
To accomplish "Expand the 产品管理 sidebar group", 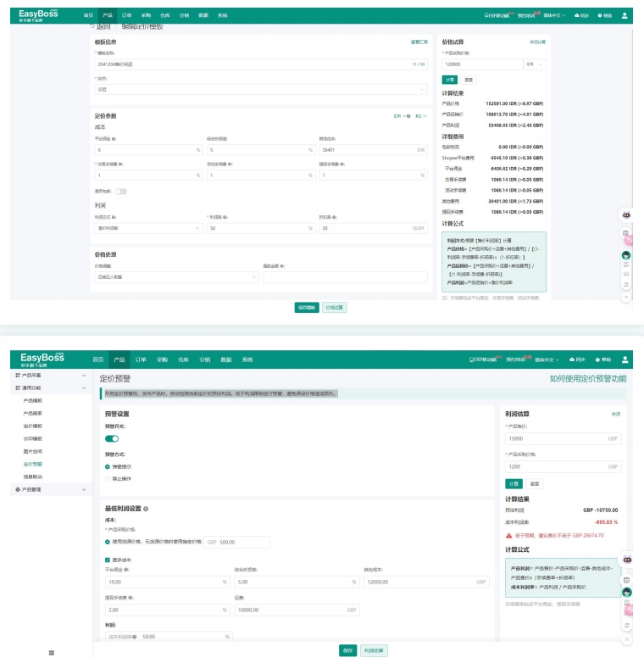I will [x=51, y=489].
